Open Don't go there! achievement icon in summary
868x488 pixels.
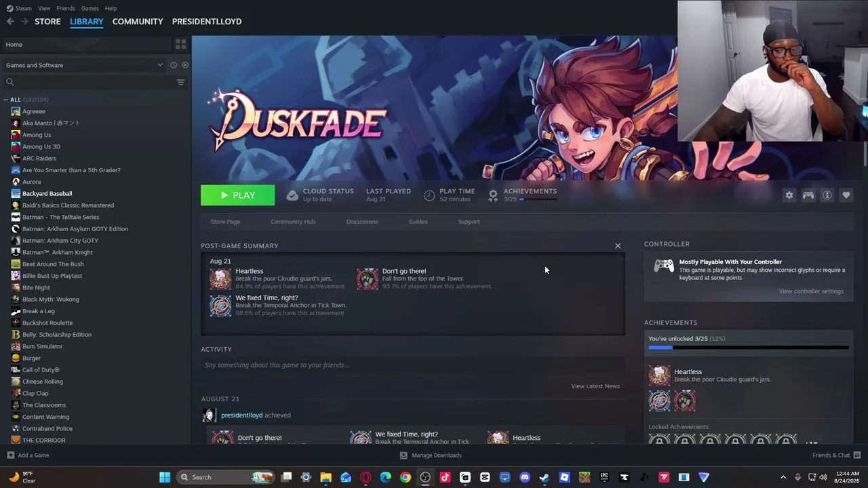tap(368, 279)
